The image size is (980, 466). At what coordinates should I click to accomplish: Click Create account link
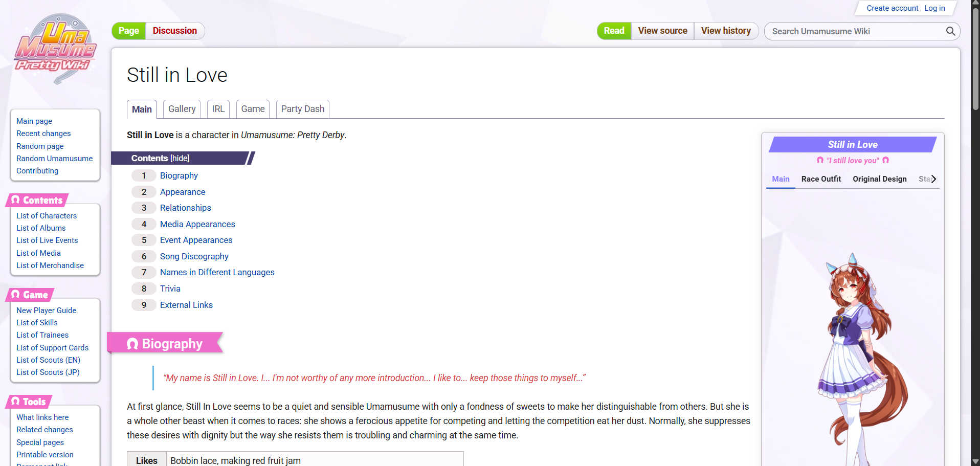(893, 8)
